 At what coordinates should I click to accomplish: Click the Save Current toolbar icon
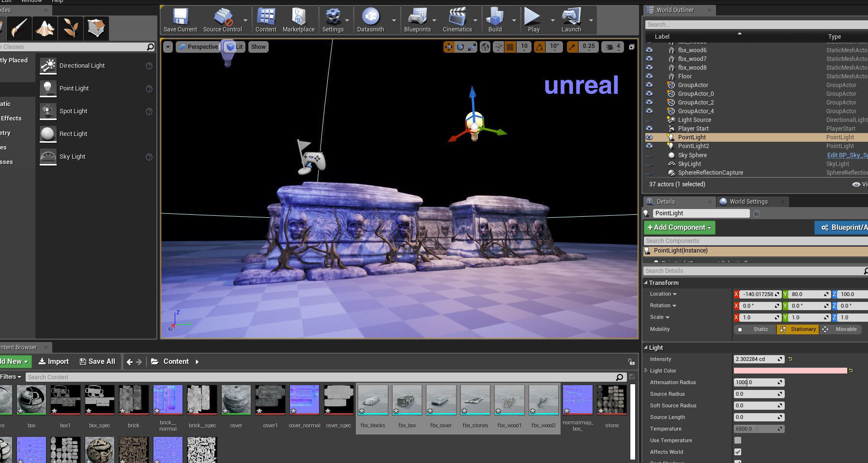[180, 20]
